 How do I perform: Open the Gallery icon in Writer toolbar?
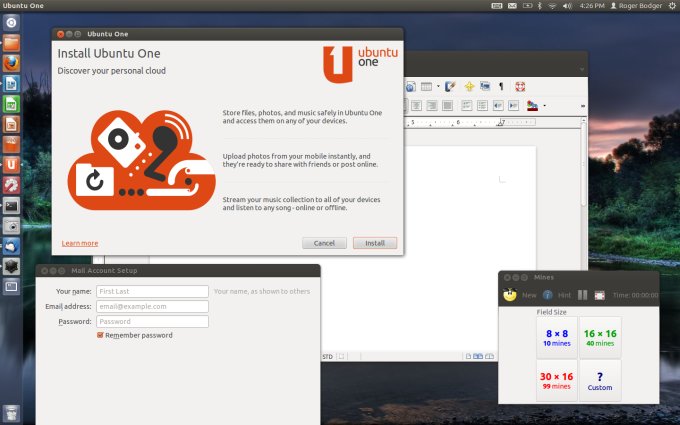click(x=485, y=86)
